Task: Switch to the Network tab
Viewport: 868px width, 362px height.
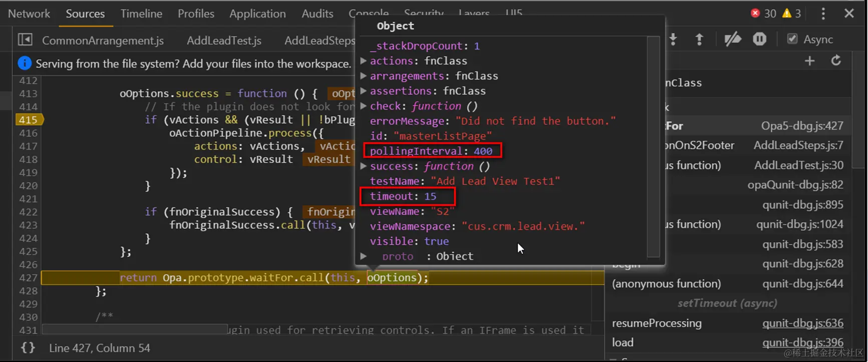Action: pyautogui.click(x=29, y=14)
